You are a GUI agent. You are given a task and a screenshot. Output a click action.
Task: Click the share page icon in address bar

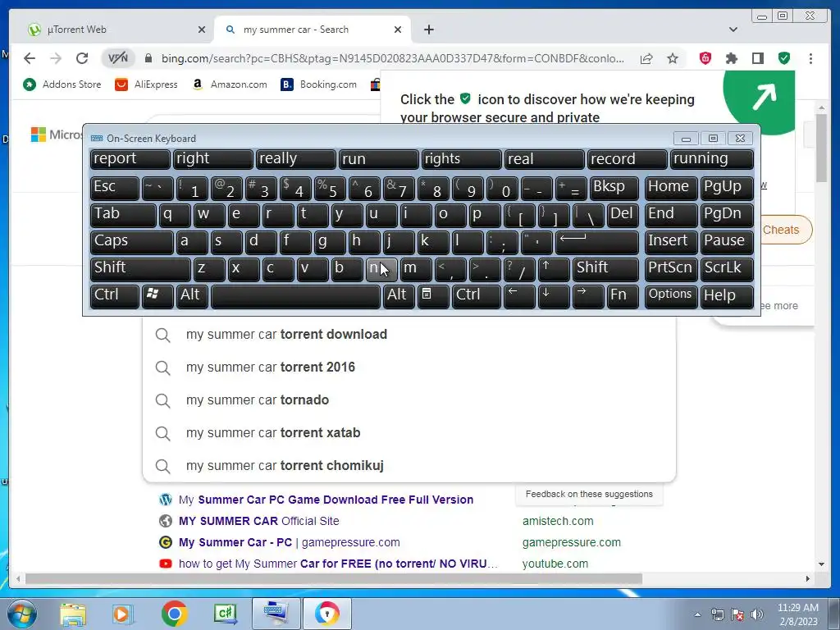pyautogui.click(x=646, y=58)
